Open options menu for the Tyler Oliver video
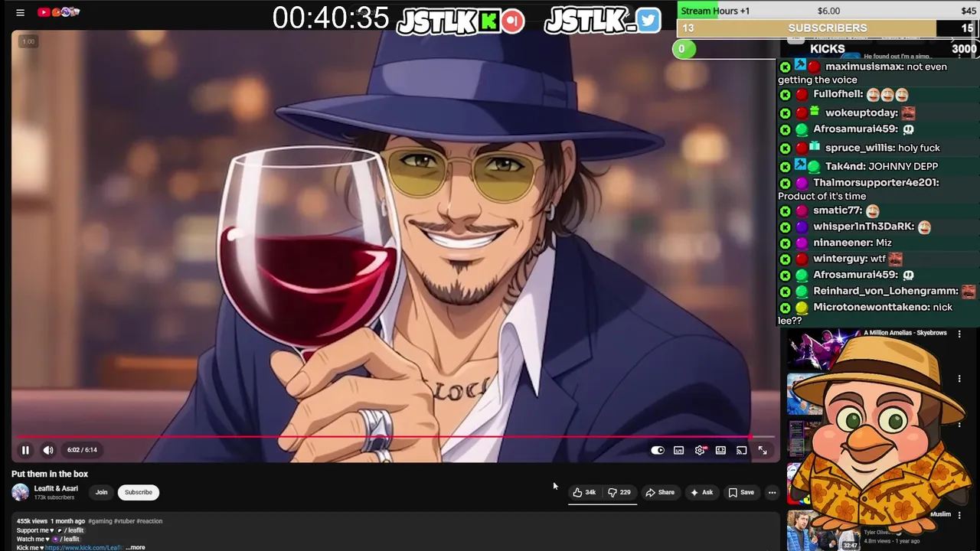 (959, 516)
